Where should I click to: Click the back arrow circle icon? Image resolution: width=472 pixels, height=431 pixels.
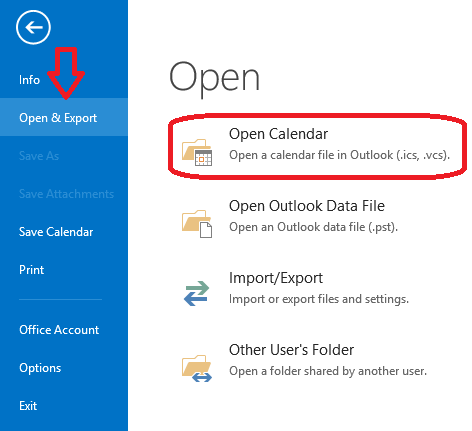pos(33,27)
